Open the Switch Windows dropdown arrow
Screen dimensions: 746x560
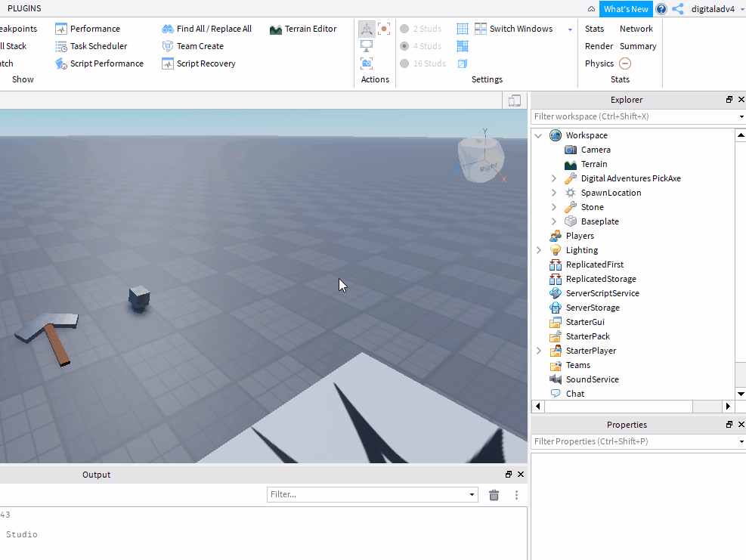570,29
